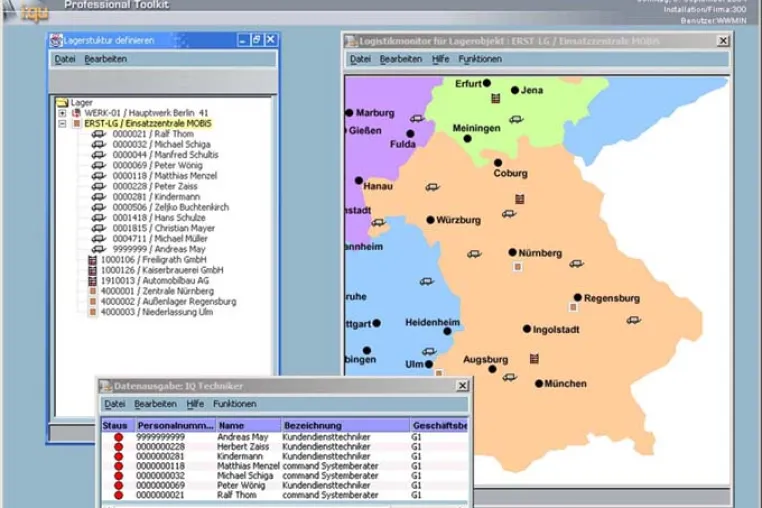Click the vehicle marker right of Meiningen
762x508 pixels.
pos(516,120)
